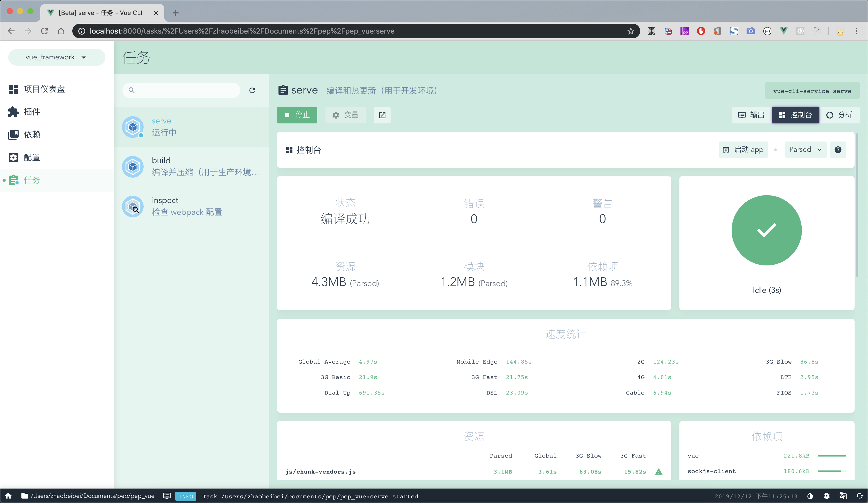Select the running serve task
Screen dimensions: 868x503
point(191,127)
